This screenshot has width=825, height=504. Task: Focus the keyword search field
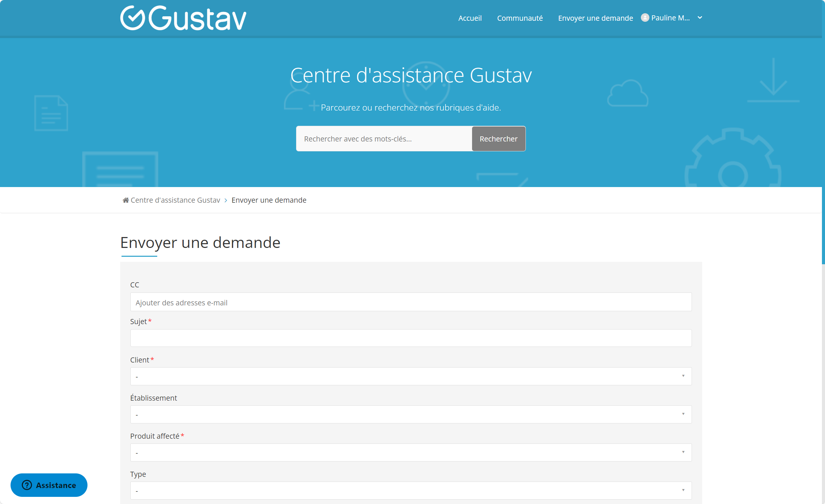384,139
